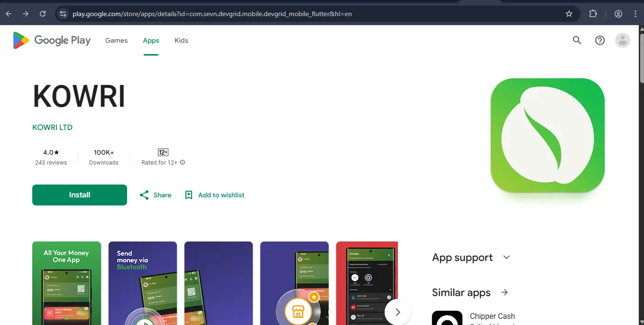Open Similar apps via the arrow
This screenshot has height=325, width=644.
point(505,292)
